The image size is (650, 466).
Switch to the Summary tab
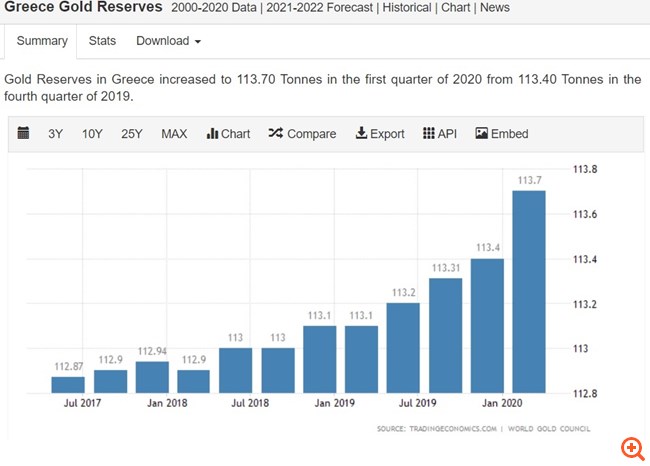42,41
